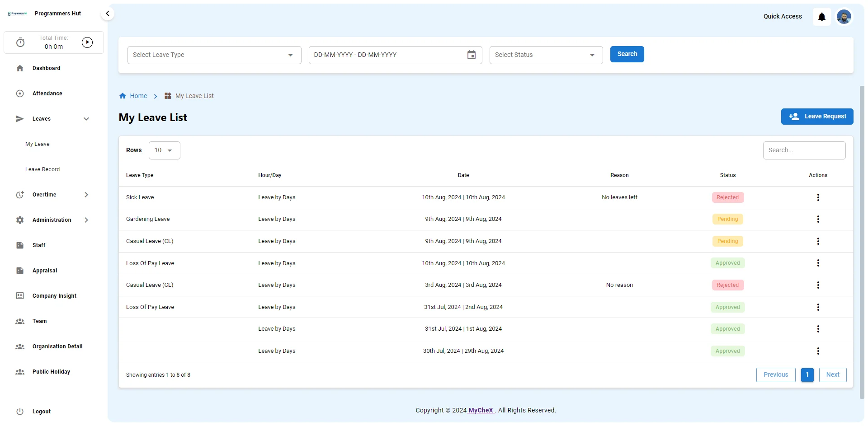Click the Logout power icon
Viewport: 868px width, 426px height.
click(x=20, y=412)
